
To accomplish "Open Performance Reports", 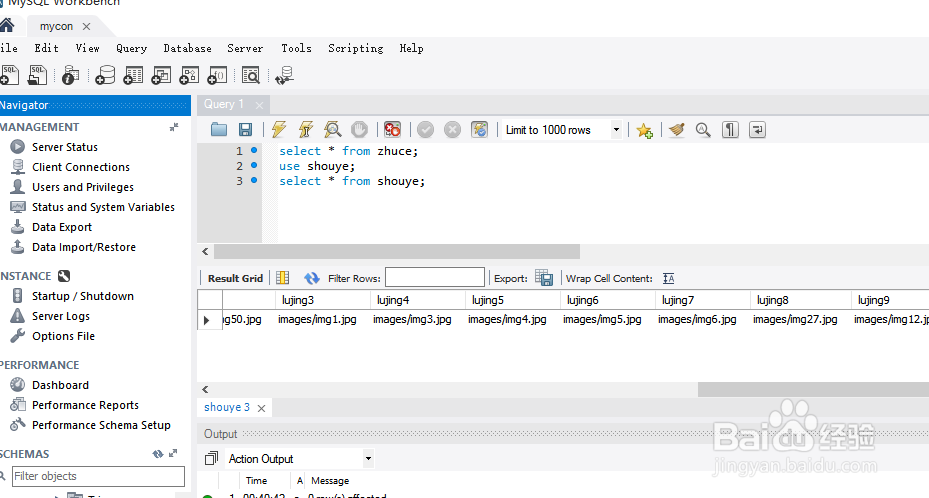I will [x=85, y=405].
